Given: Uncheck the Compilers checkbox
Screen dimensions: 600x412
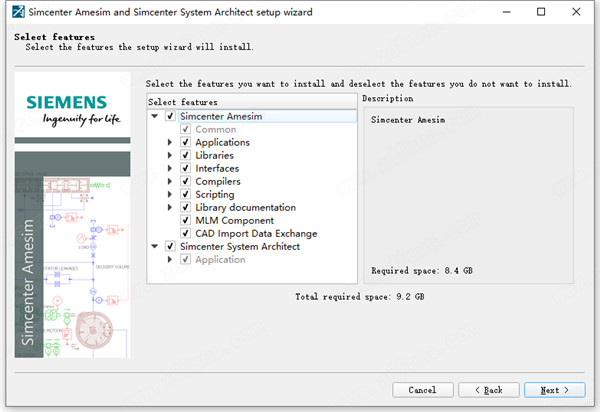Looking at the screenshot, I should coord(186,181).
